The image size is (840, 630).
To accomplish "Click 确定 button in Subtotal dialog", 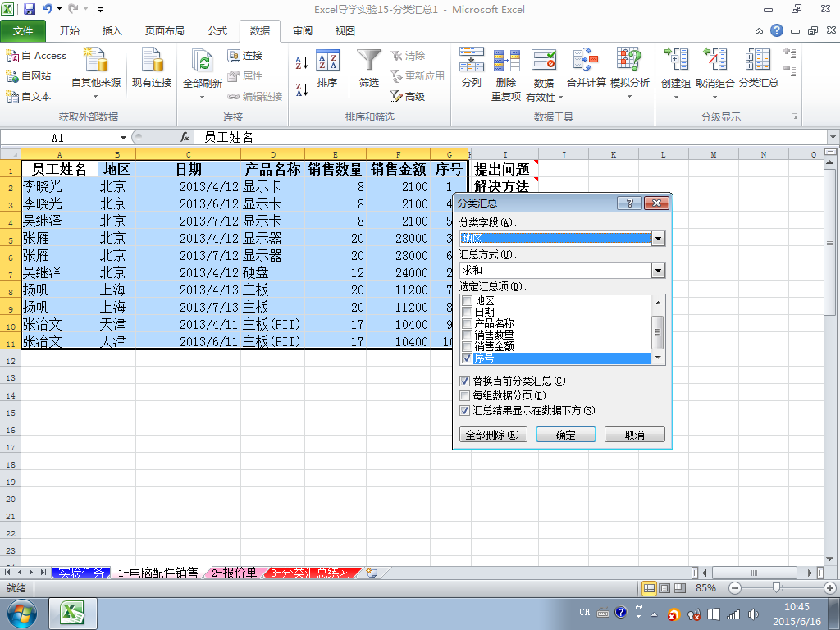I will 566,435.
